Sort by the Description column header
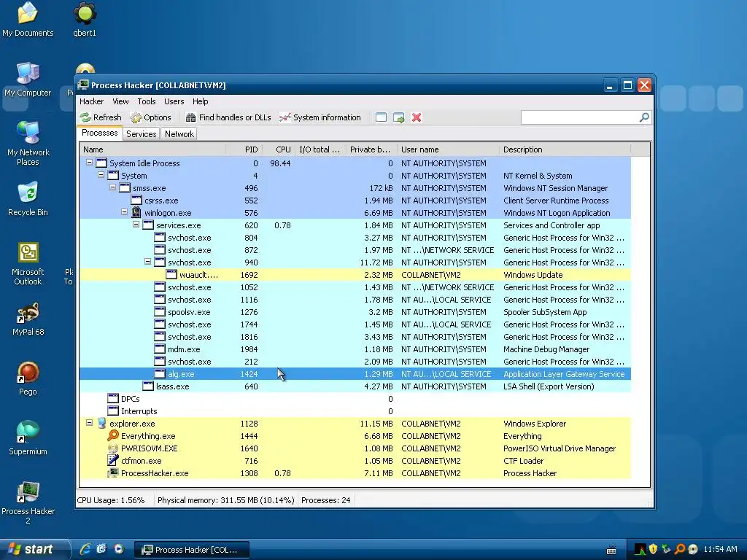Screen dimensions: 747x560 (x=565, y=149)
